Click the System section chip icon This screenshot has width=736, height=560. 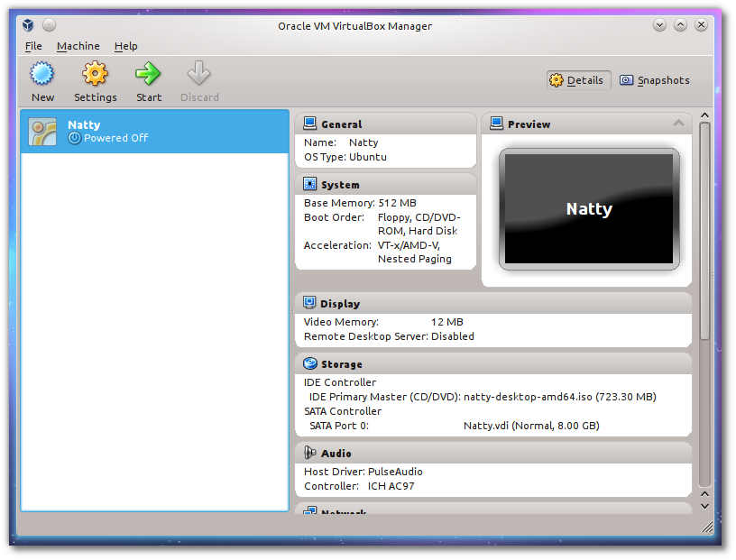pyautogui.click(x=310, y=184)
